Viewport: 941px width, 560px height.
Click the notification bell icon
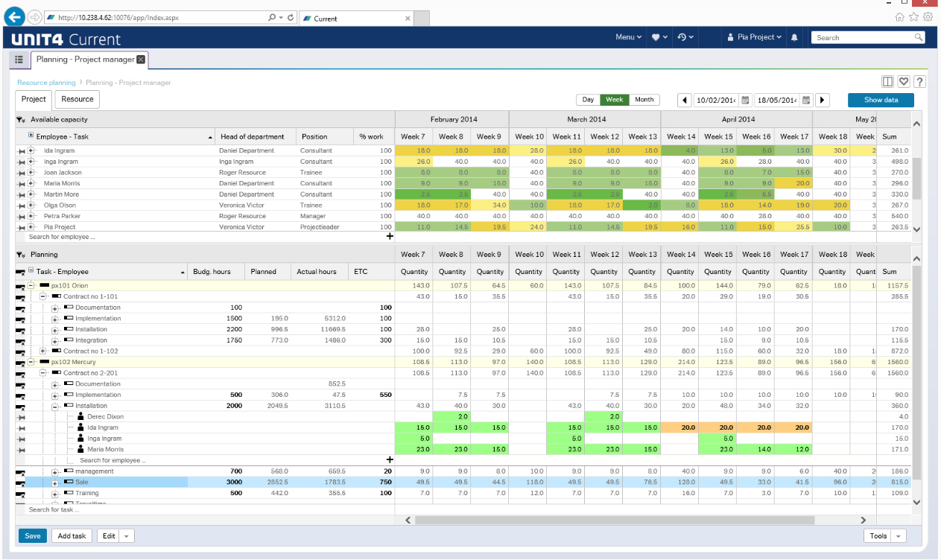[794, 37]
